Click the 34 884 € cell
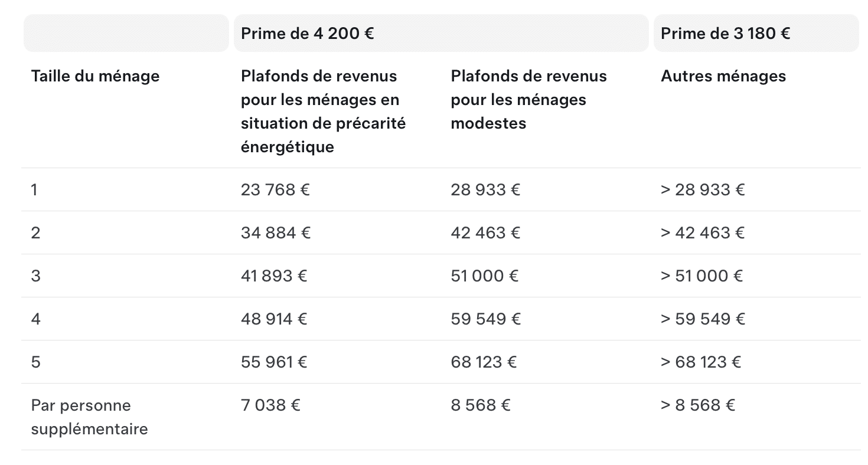This screenshot has width=868, height=465. (276, 232)
